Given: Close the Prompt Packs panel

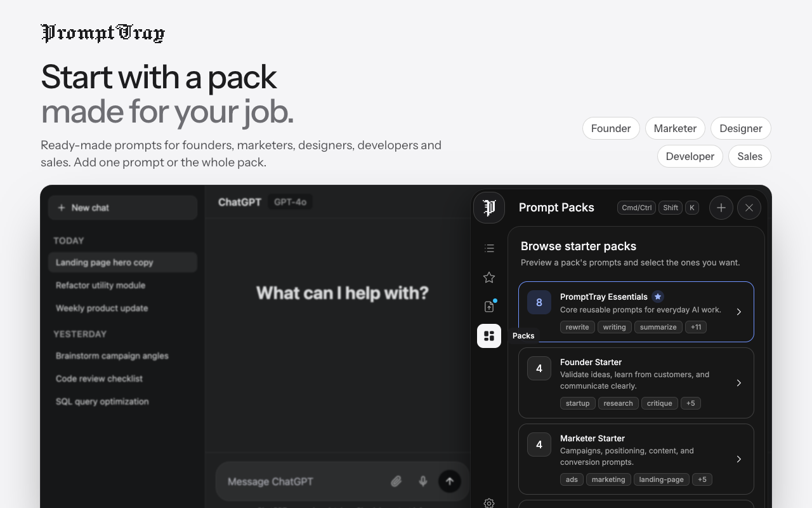Looking at the screenshot, I should pos(749,208).
